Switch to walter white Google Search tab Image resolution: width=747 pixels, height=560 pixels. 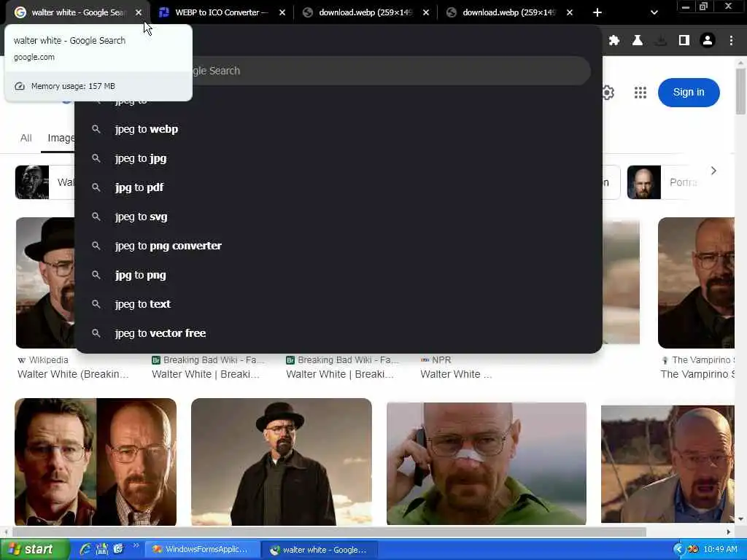pyautogui.click(x=76, y=12)
